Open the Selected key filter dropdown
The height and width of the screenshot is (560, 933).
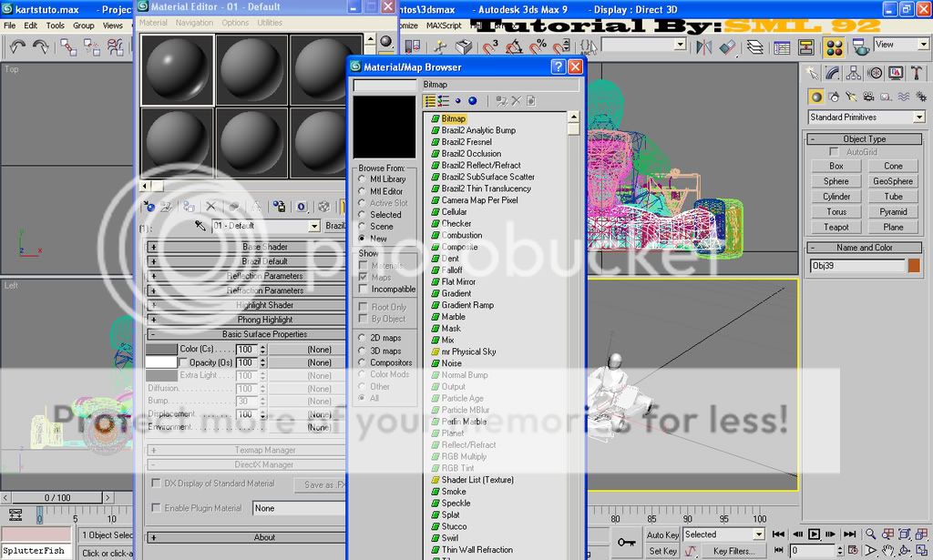click(759, 534)
